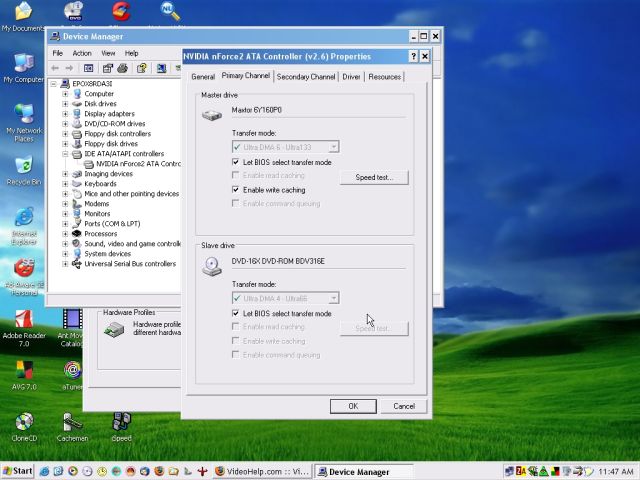
Task: Expand the Display adapters tree node
Action: (x=65, y=114)
